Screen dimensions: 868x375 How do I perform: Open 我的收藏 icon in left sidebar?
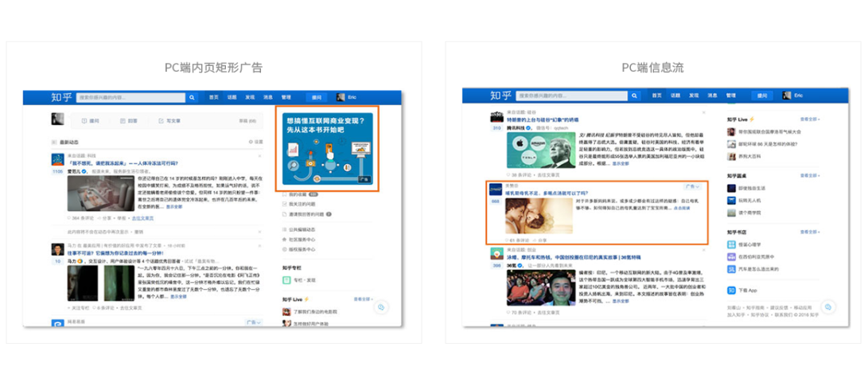[285, 194]
